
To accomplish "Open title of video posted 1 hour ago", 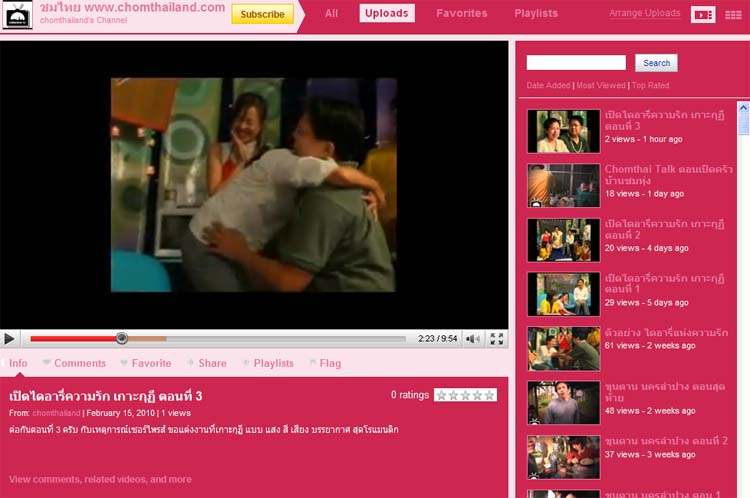I will pos(664,121).
